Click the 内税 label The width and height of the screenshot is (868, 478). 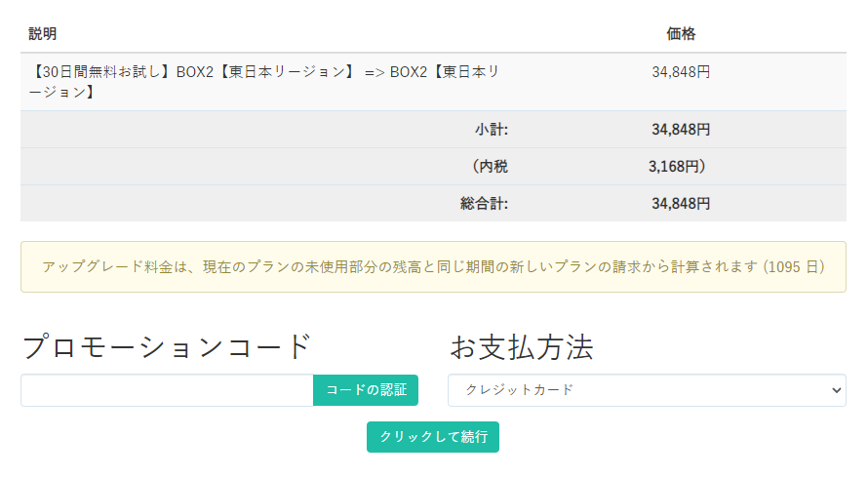coord(490,167)
